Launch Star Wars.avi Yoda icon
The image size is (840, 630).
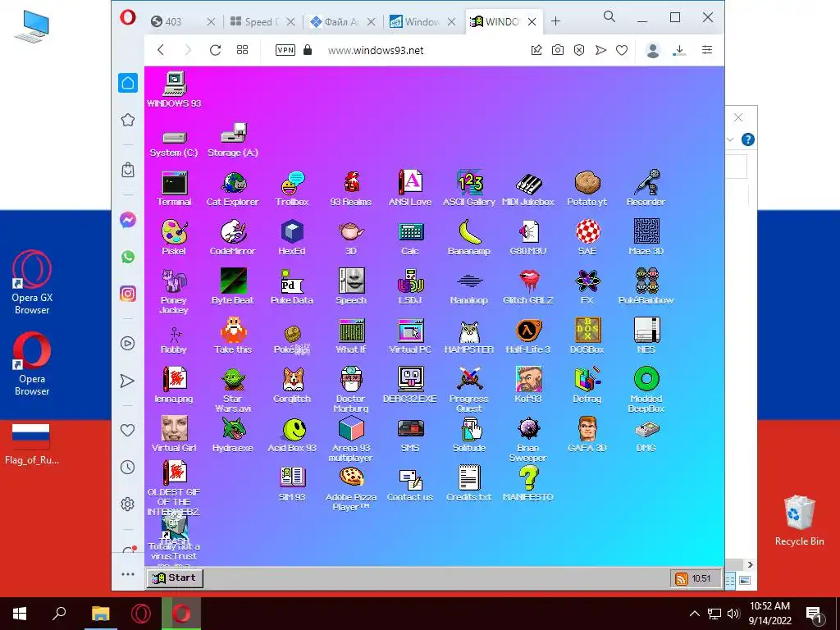click(x=233, y=381)
